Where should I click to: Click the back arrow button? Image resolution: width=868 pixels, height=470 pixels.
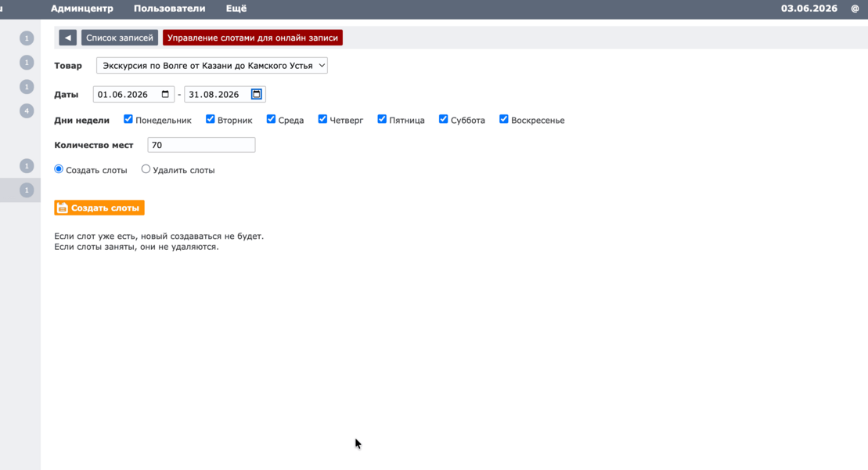coord(67,38)
